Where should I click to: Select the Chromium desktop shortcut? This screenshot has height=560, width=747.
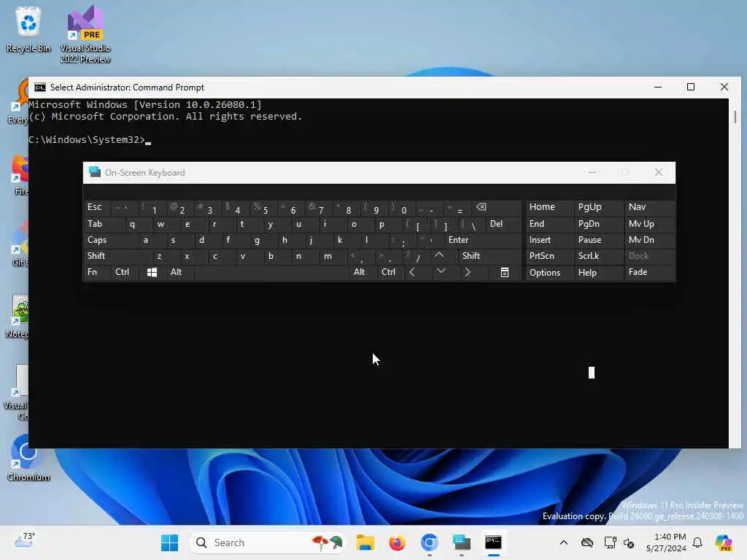tap(28, 458)
